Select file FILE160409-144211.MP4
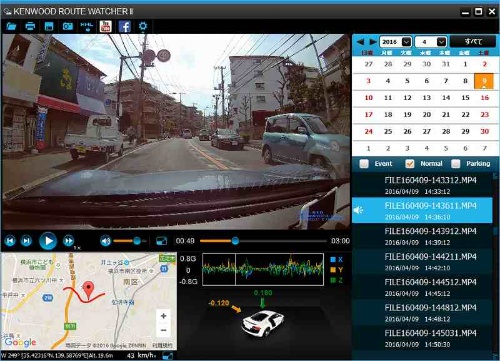The image size is (500, 361). click(422, 262)
